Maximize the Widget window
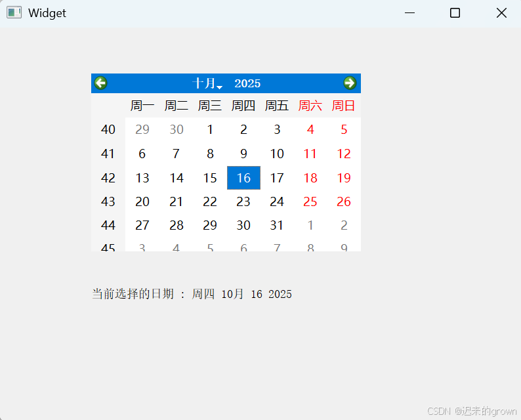This screenshot has width=521, height=420. pos(455,13)
